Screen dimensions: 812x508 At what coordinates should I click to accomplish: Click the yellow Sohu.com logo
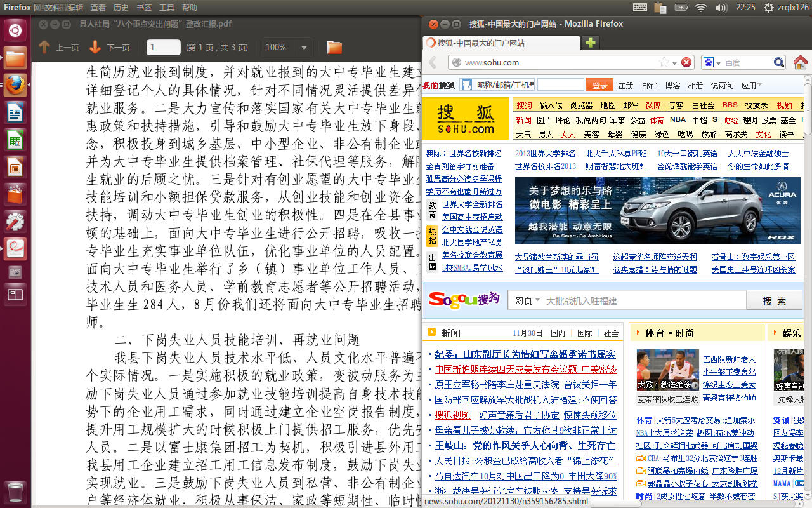(x=466, y=118)
